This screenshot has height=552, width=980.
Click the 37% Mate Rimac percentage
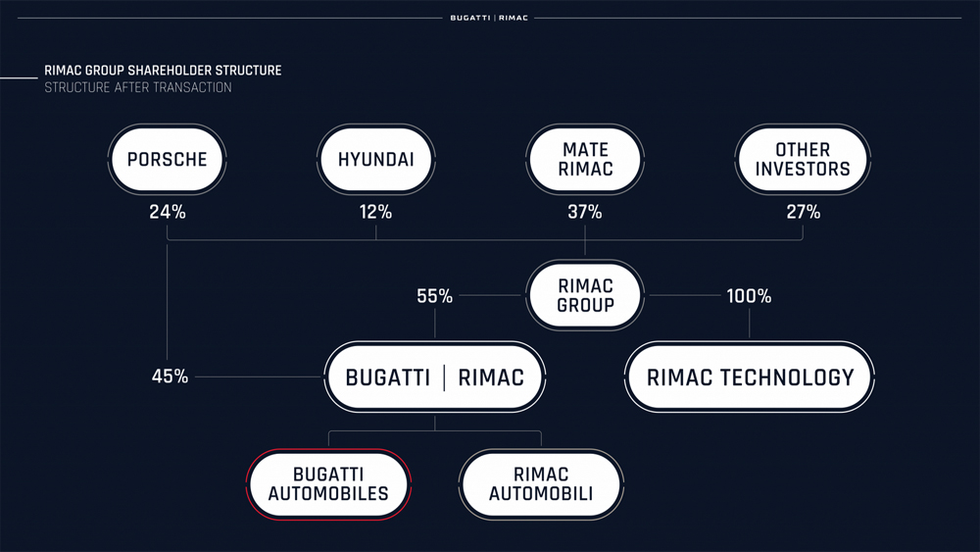point(585,212)
